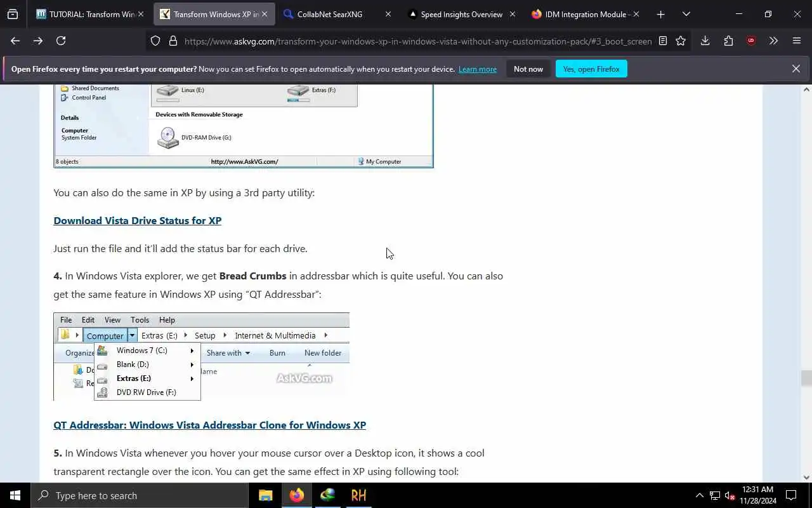
Task: Click the taskbar search box
Action: [x=140, y=495]
